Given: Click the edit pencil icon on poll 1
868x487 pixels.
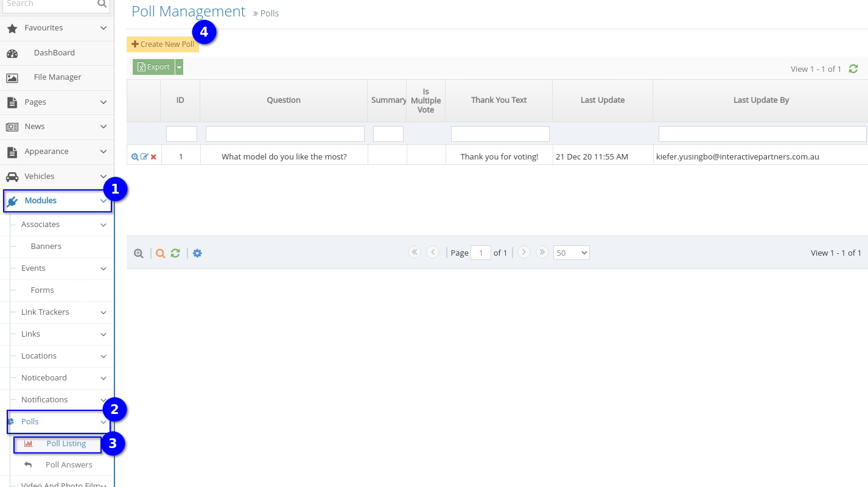Looking at the screenshot, I should 145,156.
